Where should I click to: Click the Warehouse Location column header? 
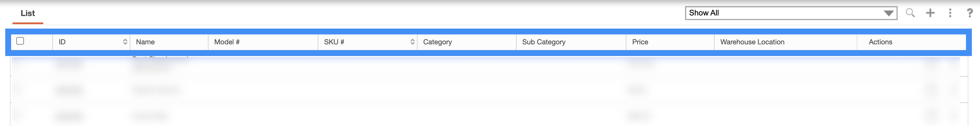[x=752, y=42]
